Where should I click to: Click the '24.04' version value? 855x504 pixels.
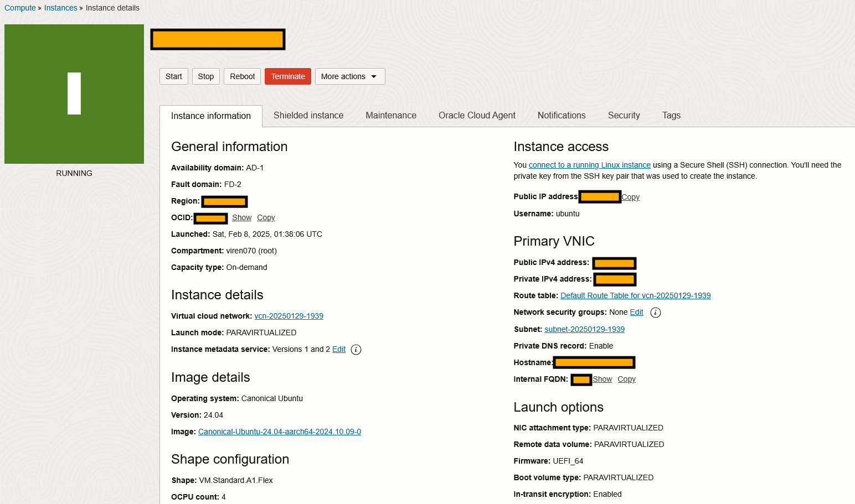[213, 415]
